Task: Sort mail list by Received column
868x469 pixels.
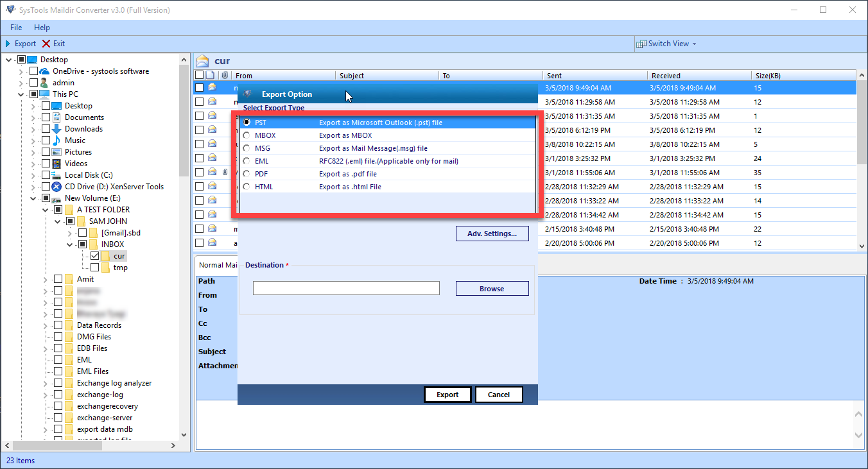Action: click(699, 76)
